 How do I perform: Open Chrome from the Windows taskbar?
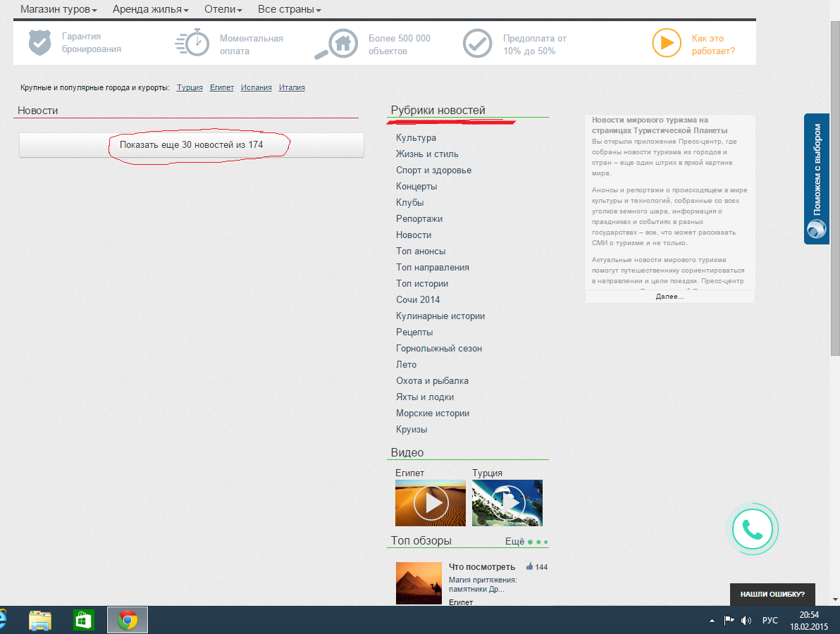click(x=128, y=620)
